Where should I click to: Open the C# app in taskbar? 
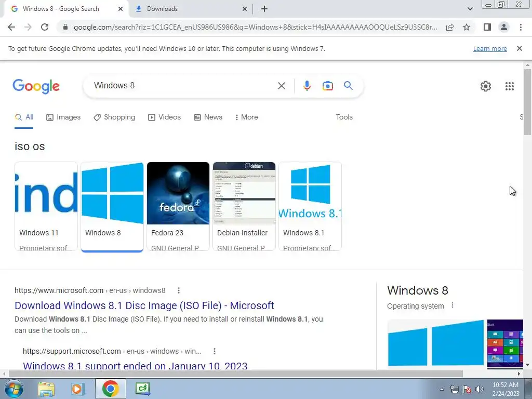coord(142,389)
